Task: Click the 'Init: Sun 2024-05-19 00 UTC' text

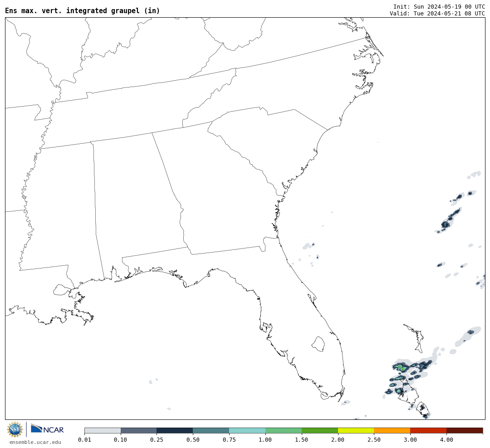Action: coord(439,6)
